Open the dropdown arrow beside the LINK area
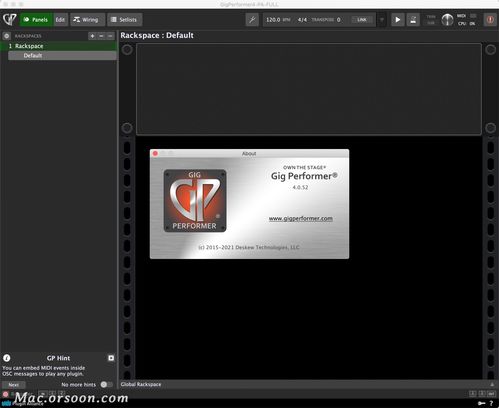Screen dimensions: 499x408 coord(382,20)
